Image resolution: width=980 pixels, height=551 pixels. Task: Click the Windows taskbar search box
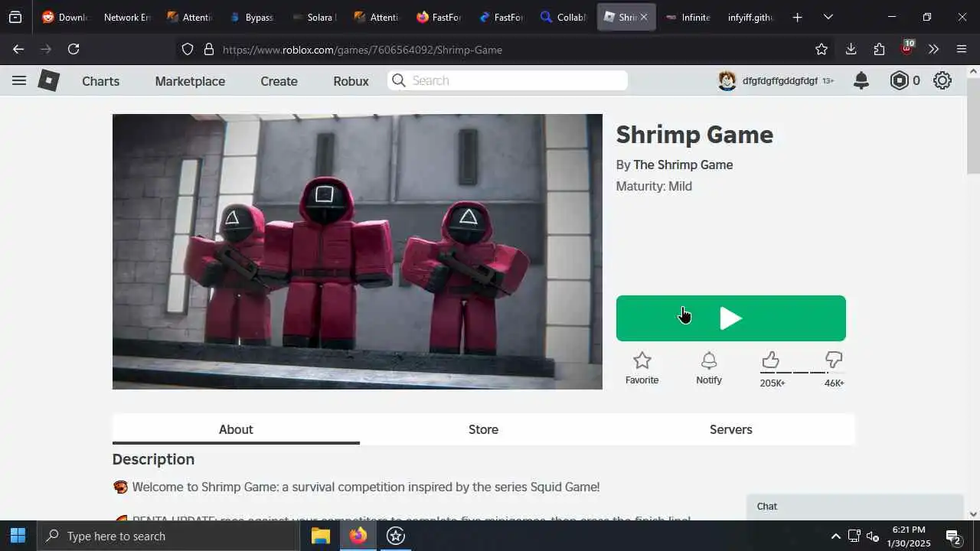tap(168, 536)
